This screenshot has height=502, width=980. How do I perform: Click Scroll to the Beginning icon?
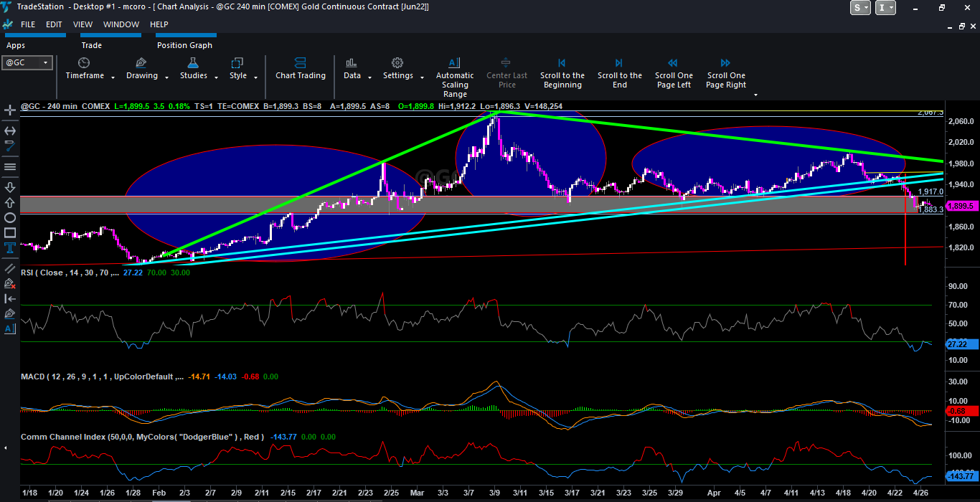[x=562, y=63]
